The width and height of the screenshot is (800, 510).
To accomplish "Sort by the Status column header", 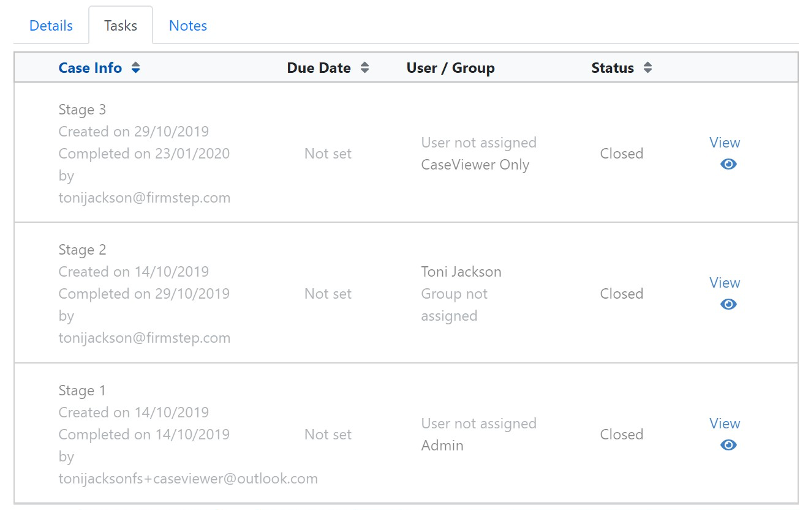I will [x=612, y=68].
